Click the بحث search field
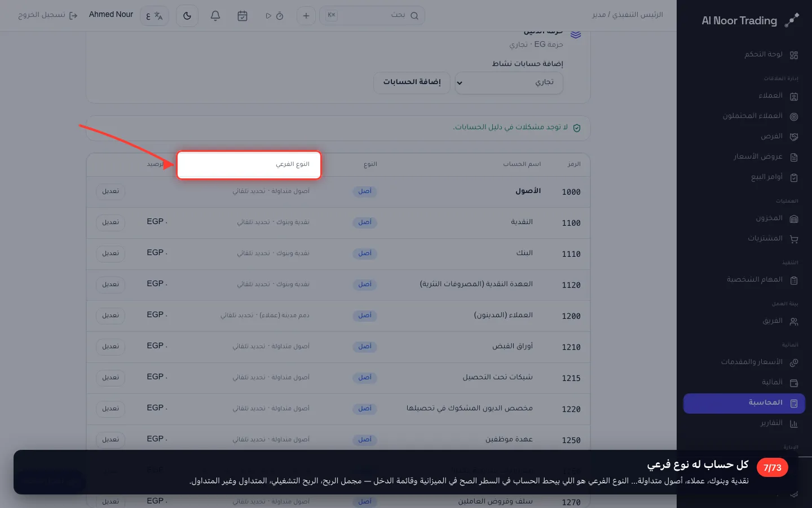812x508 pixels. tap(372, 16)
